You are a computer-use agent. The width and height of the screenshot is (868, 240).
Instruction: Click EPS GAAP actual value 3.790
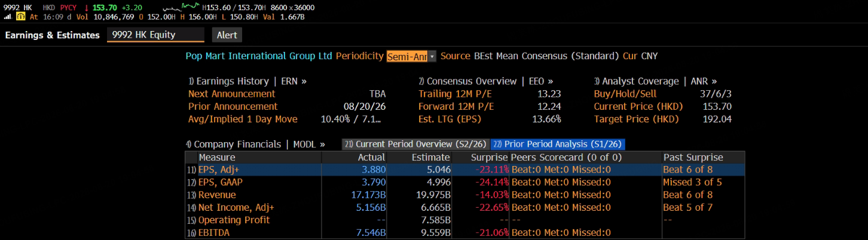pyautogui.click(x=374, y=183)
